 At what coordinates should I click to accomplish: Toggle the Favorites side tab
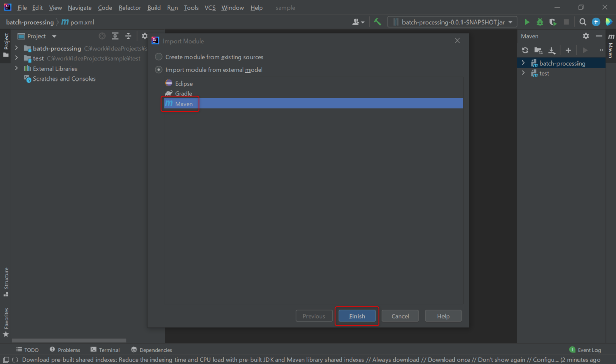coord(6,322)
